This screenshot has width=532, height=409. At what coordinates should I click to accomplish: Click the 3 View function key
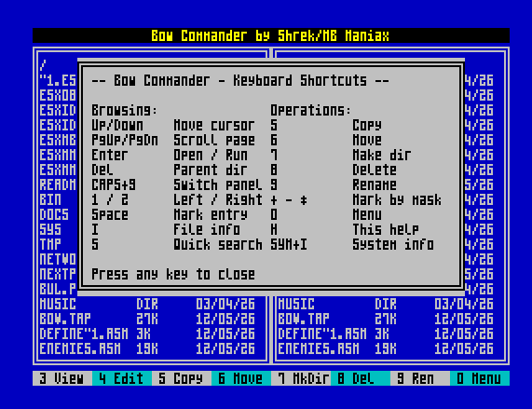click(x=62, y=378)
